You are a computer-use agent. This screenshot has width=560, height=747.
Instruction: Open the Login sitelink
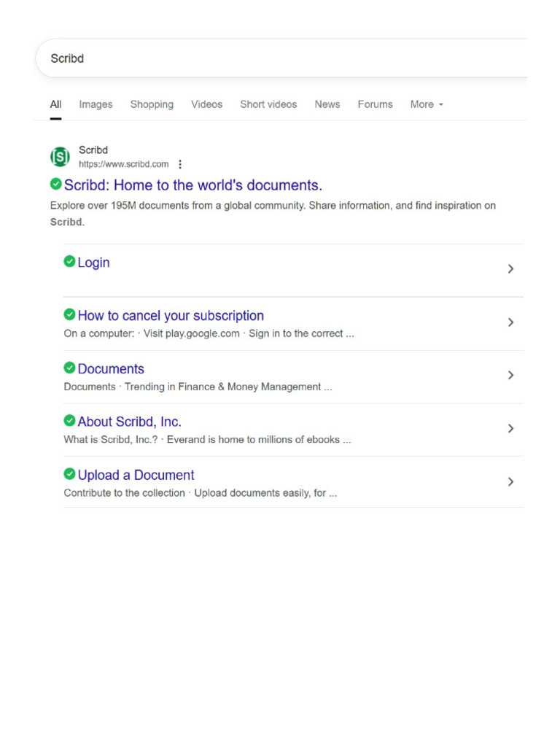(94, 263)
